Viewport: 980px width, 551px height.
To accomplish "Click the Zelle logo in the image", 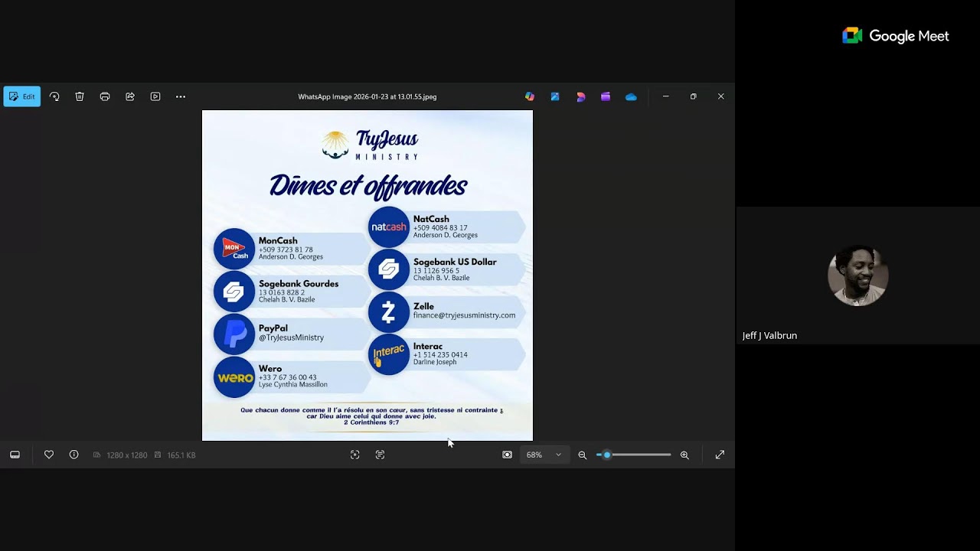I will pyautogui.click(x=389, y=312).
